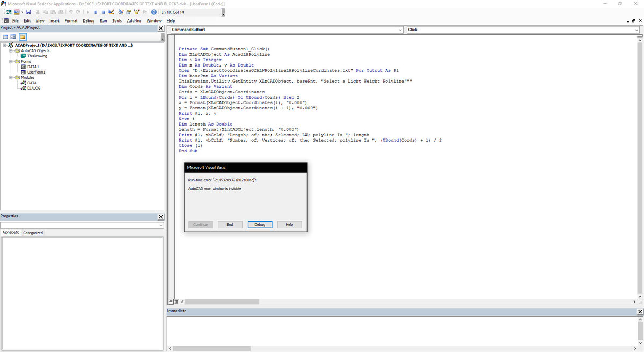Toggle Folders view in the Project panel
644x352 pixels.
(x=23, y=37)
